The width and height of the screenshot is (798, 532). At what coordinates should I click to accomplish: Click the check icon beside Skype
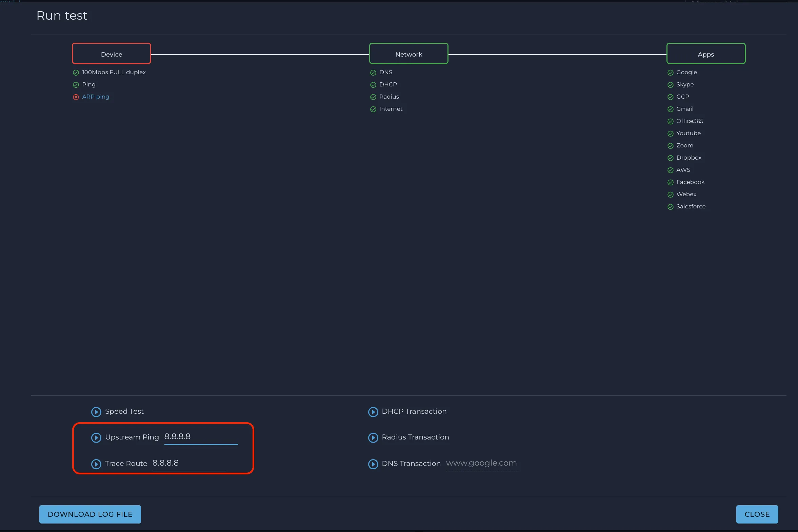coord(671,85)
